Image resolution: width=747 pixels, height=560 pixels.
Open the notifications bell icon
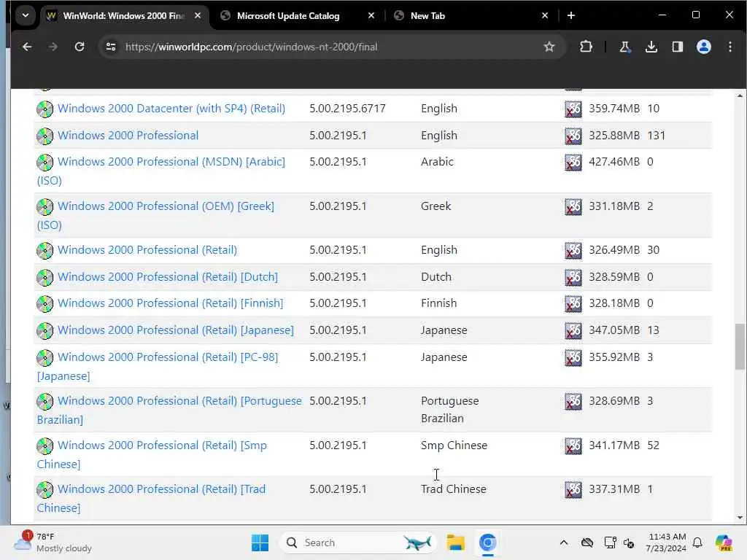pyautogui.click(x=697, y=542)
